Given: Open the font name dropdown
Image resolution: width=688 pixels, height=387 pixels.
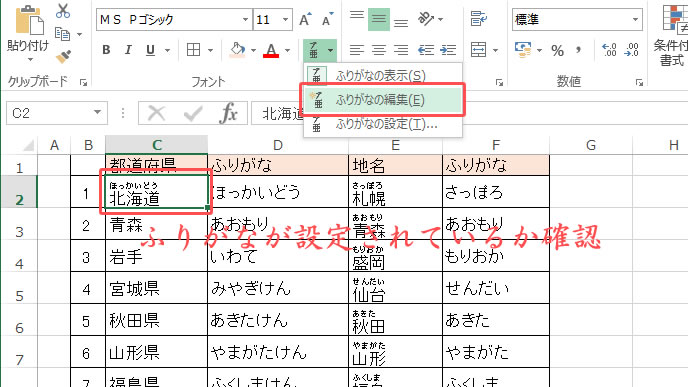Looking at the screenshot, I should click(x=245, y=20).
